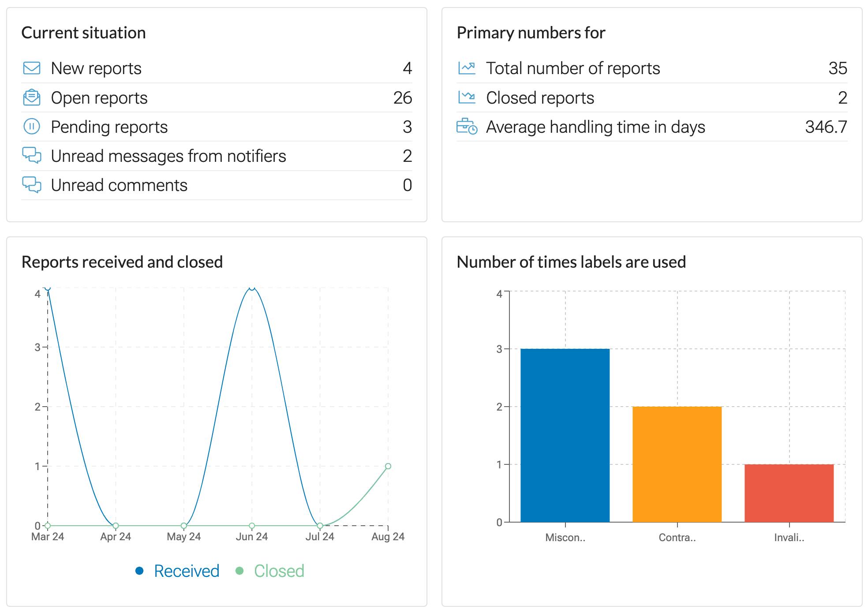Image resolution: width=868 pixels, height=613 pixels.
Task: Click the orange Contra.. bar
Action: tap(677, 464)
